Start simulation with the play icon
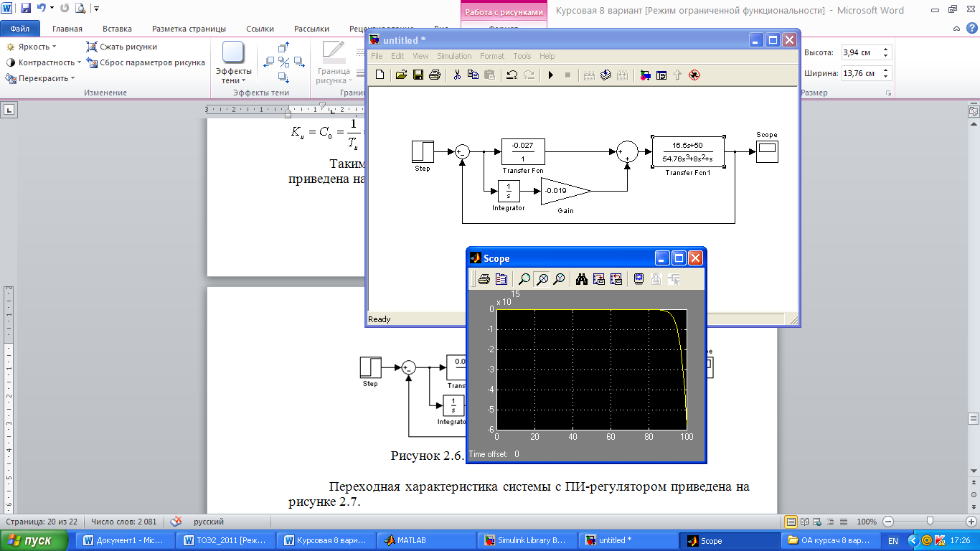The height and width of the screenshot is (551, 980). tap(551, 75)
